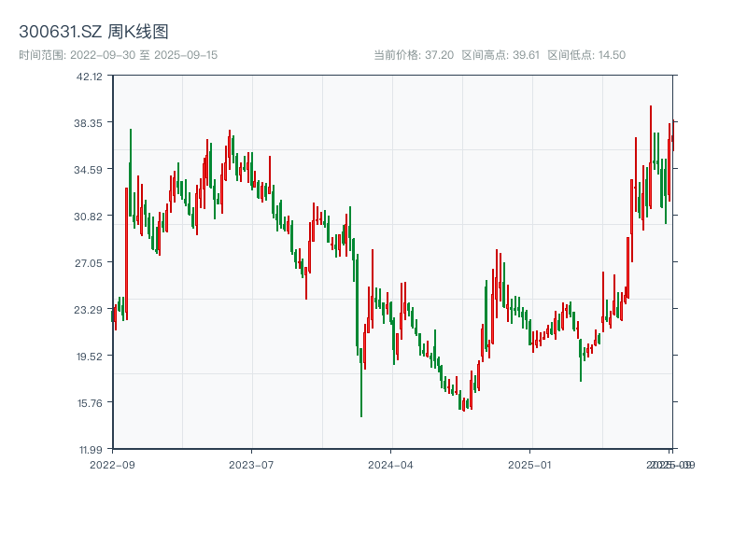
Task: Click the 2025-09-15 end date
Action: pyautogui.click(x=187, y=55)
